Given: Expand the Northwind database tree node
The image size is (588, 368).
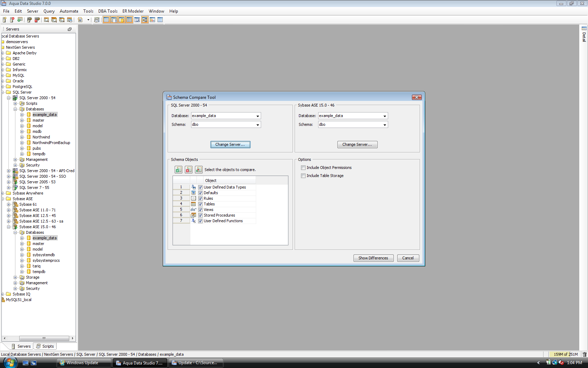Looking at the screenshot, I should (x=22, y=137).
